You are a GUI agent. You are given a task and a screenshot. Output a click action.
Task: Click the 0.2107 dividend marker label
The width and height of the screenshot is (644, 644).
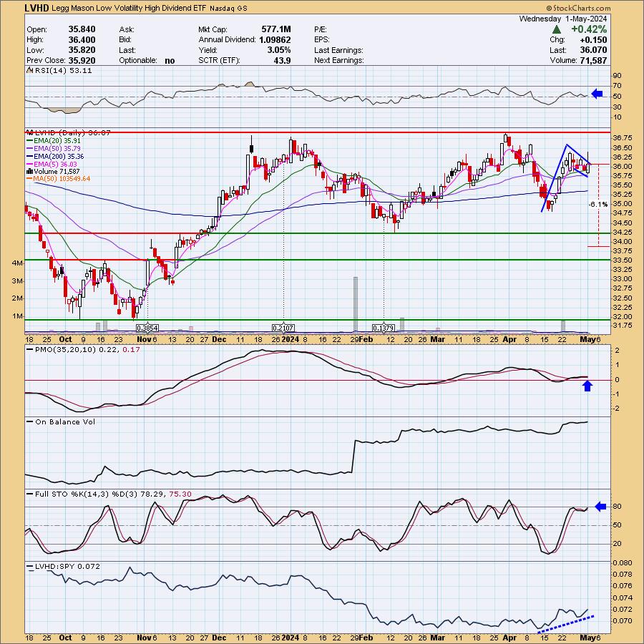[x=283, y=328]
